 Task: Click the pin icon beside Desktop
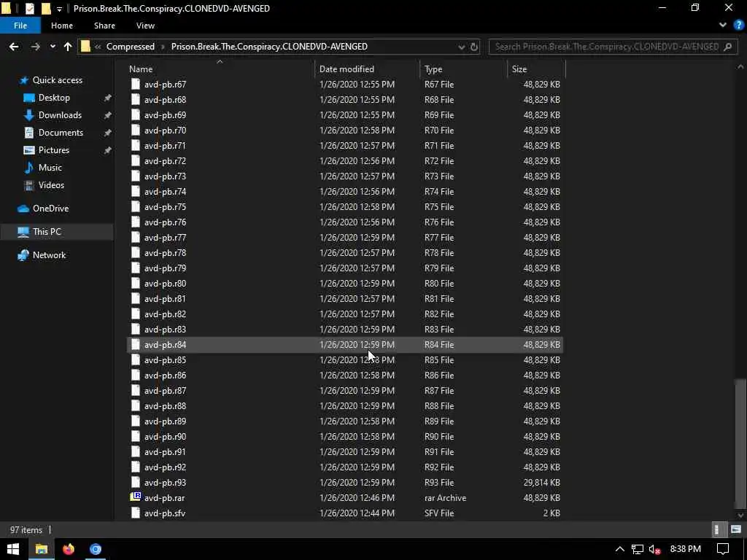(x=108, y=98)
